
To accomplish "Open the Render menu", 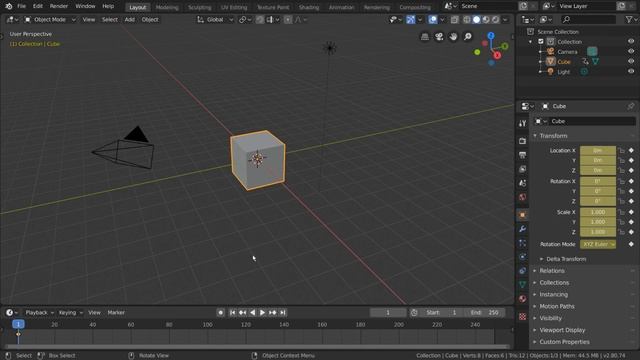I will [x=59, y=6].
